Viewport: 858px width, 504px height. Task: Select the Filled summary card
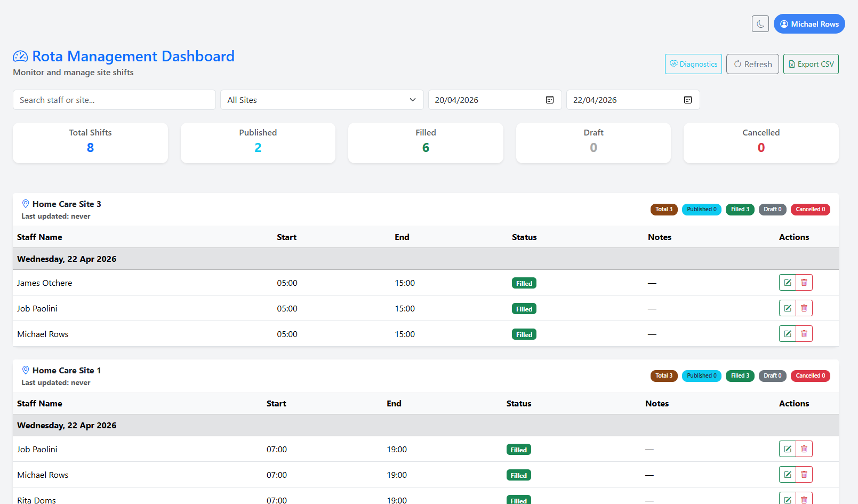click(426, 143)
